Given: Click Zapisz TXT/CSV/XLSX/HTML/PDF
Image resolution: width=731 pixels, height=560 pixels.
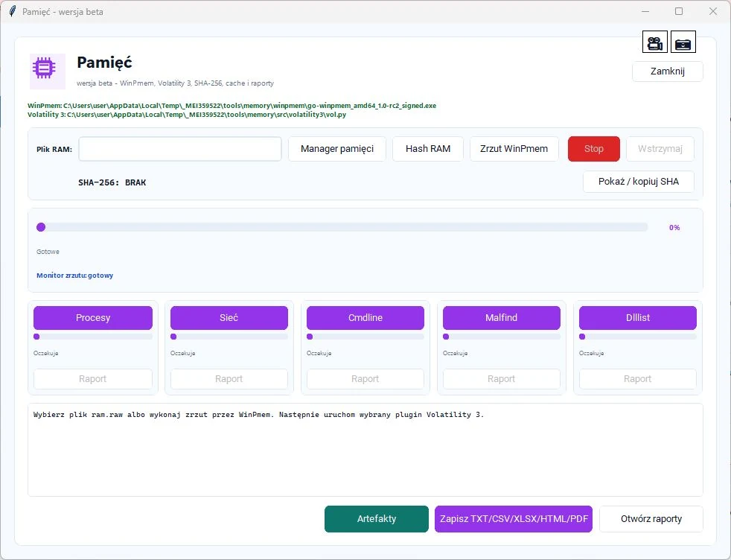Looking at the screenshot, I should 514,518.
